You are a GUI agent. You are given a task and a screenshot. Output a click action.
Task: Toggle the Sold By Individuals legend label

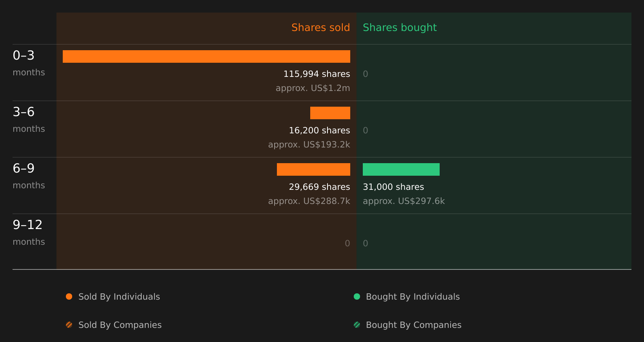[x=119, y=297]
